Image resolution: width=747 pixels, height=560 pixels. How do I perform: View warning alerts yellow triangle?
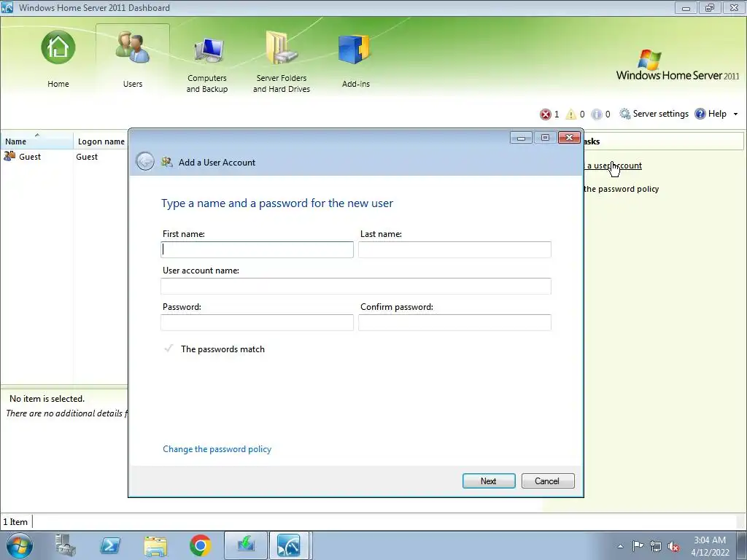click(570, 114)
